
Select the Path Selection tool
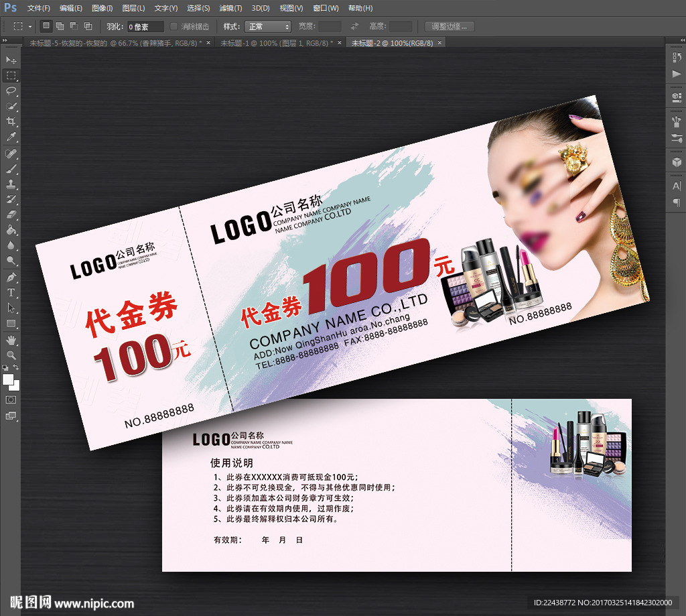11,308
